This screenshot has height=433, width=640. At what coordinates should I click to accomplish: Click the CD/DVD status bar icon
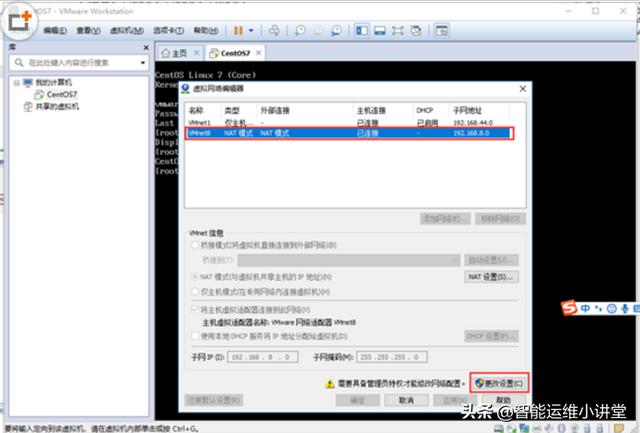pyautogui.click(x=511, y=429)
